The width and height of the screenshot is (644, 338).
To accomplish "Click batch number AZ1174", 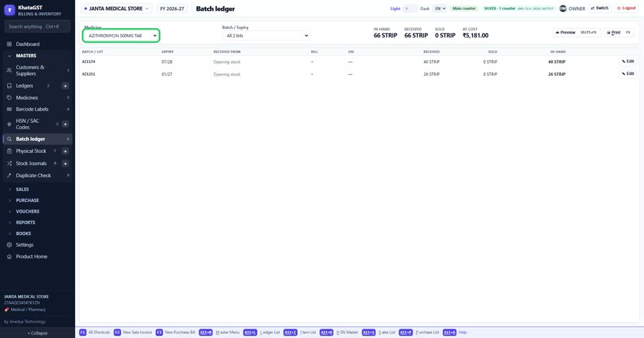I will [x=89, y=62].
